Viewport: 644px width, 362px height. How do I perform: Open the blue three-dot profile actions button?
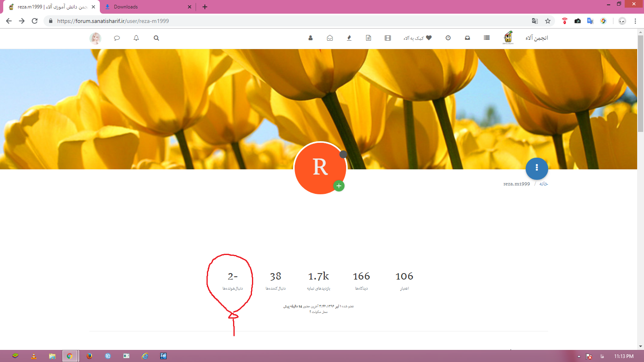537,168
